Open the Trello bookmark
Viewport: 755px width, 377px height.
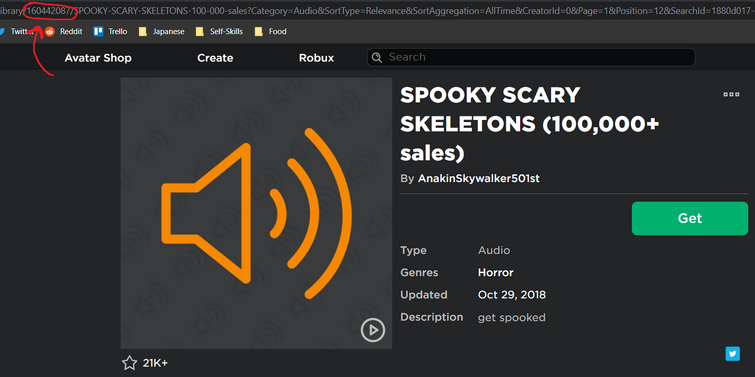[110, 32]
